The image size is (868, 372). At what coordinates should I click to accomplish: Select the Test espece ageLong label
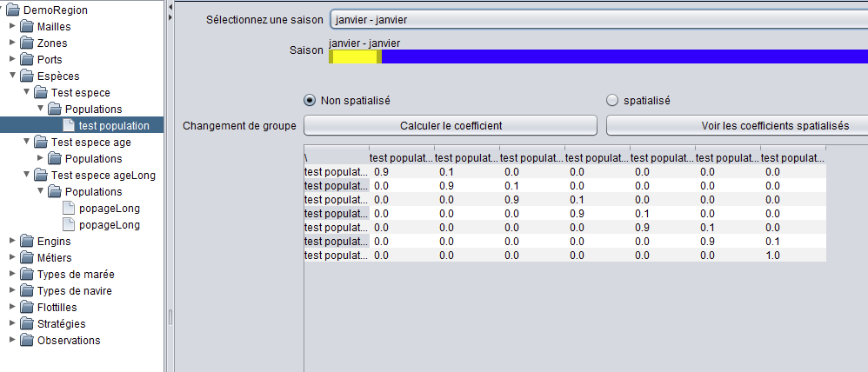pyautogui.click(x=103, y=176)
